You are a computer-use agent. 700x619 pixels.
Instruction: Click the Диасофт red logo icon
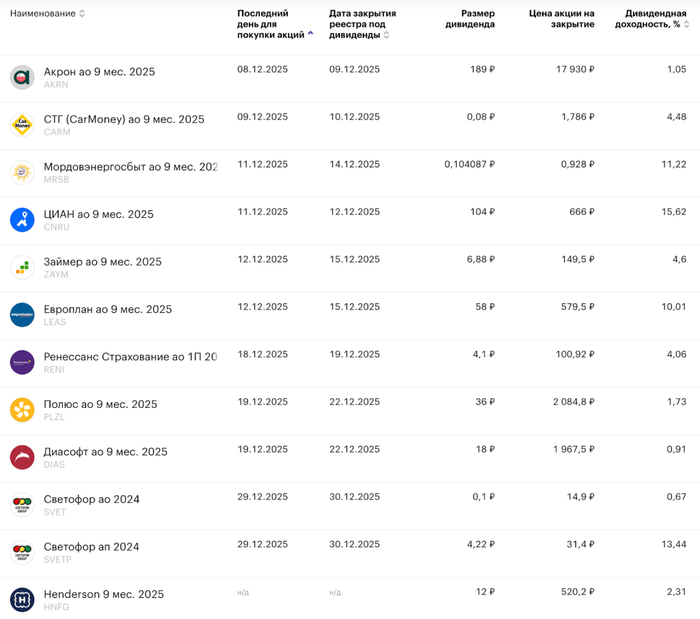(22, 457)
